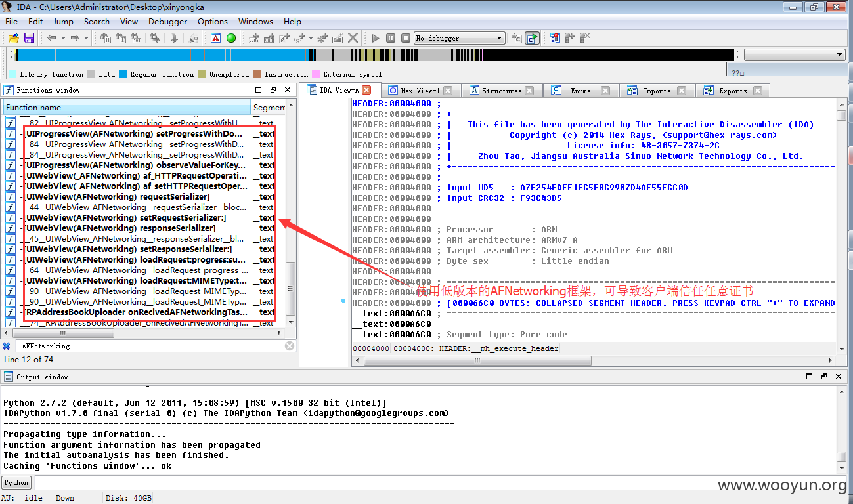Image resolution: width=853 pixels, height=504 pixels.
Task: Open the forward-navigation history dropdown arrow
Action: point(86,38)
